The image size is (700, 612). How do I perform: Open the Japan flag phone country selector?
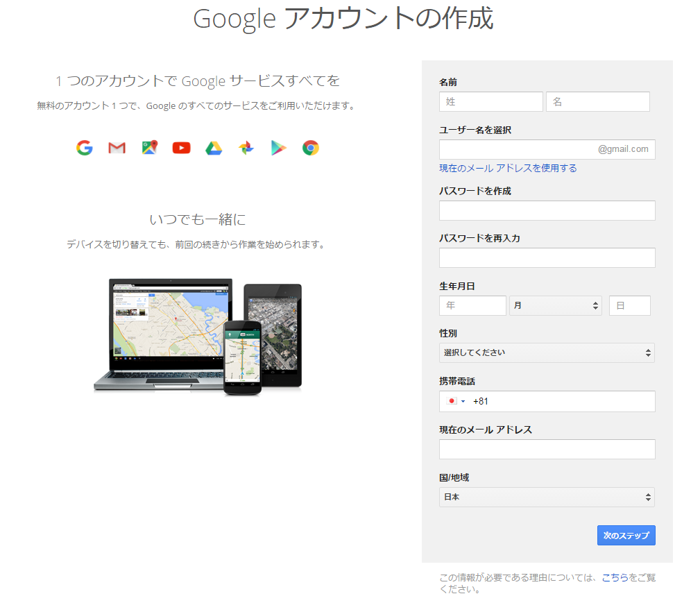[x=455, y=401]
